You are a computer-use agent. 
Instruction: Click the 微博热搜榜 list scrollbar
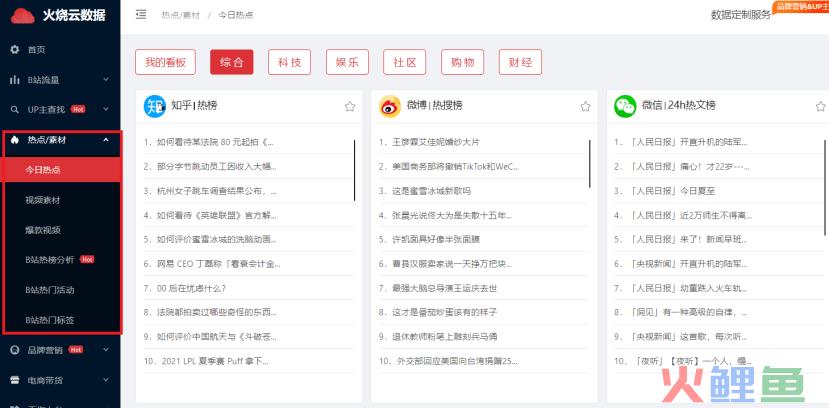point(589,164)
